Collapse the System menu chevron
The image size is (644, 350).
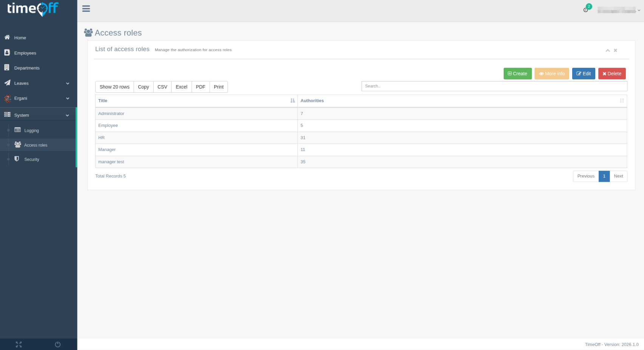pyautogui.click(x=67, y=115)
